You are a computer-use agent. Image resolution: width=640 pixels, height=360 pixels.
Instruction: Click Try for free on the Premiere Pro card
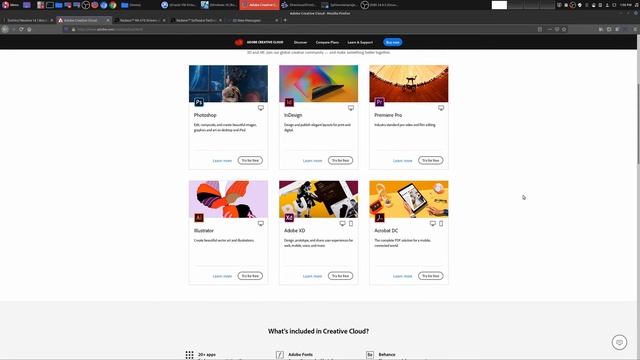tap(431, 160)
